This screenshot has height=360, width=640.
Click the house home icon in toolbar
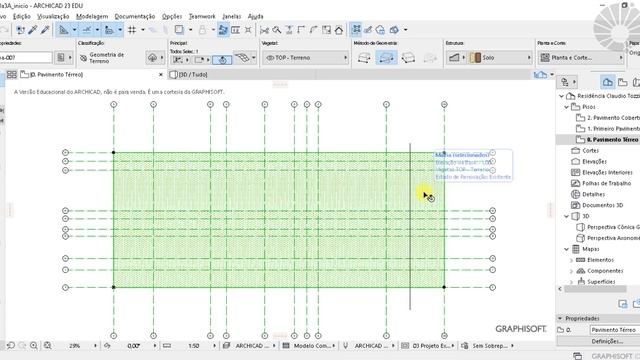339,30
